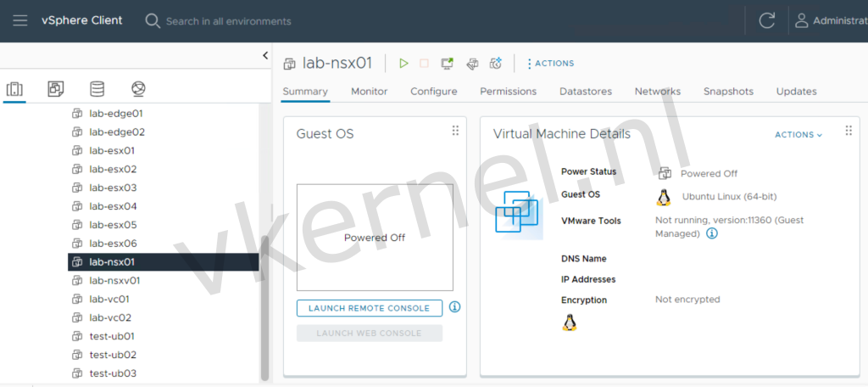Switch to Networking inventory view
This screenshot has height=387, width=868.
click(x=138, y=89)
